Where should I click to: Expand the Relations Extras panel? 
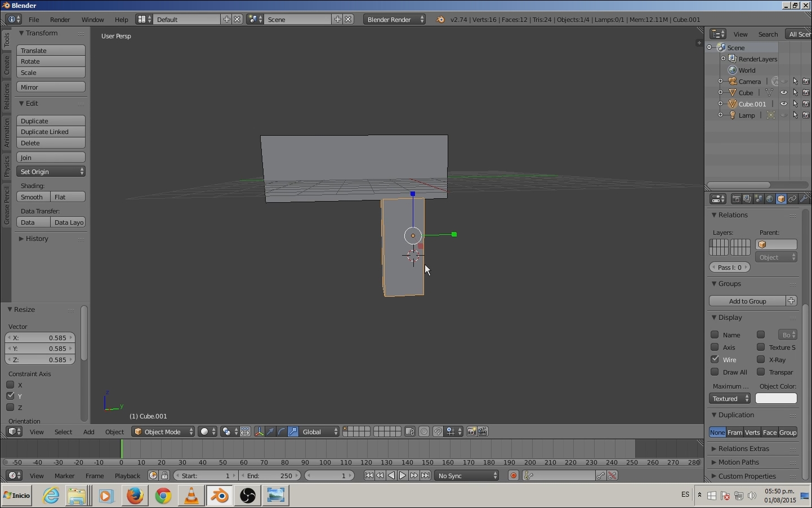point(743,449)
